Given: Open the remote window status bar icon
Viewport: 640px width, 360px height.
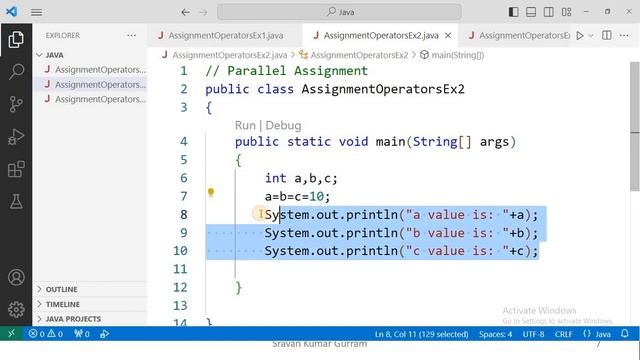Looking at the screenshot, I should pyautogui.click(x=11, y=334).
